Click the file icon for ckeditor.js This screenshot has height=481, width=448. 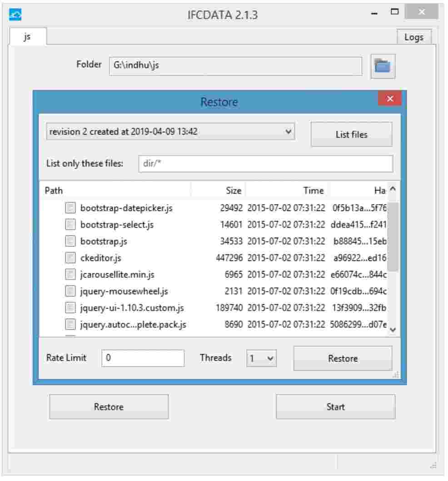click(x=70, y=258)
